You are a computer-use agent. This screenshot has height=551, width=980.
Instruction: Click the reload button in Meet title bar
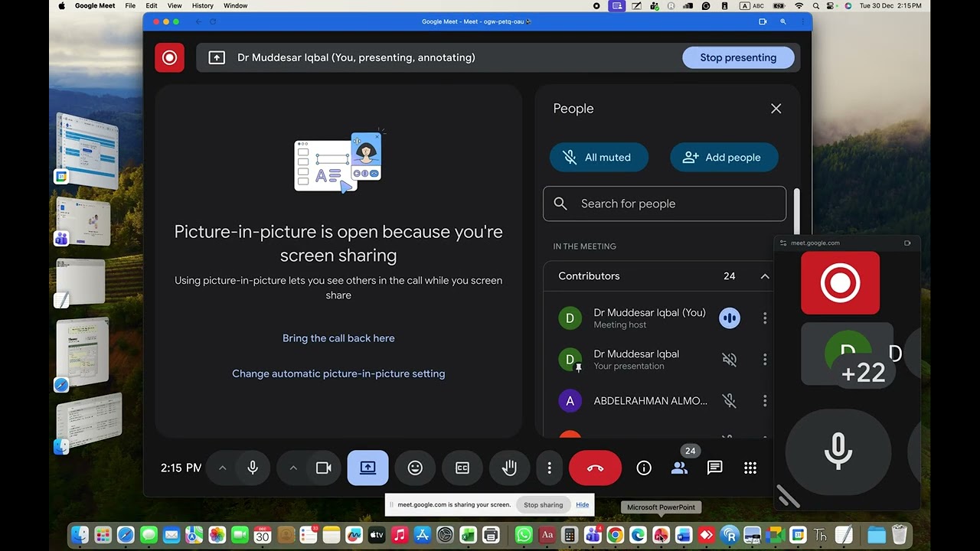[x=213, y=21]
